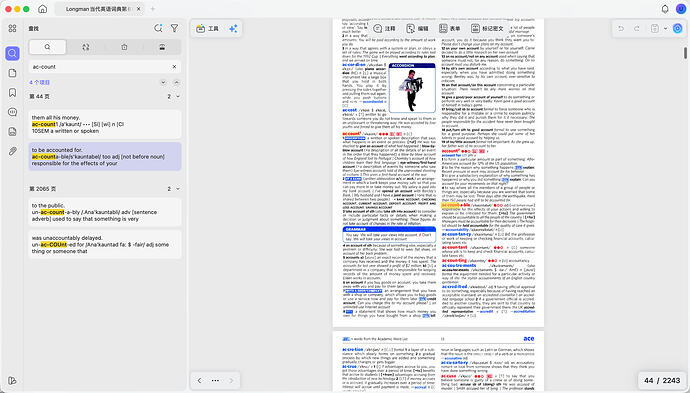This screenshot has height=393, width=690.
Task: Open result 'to be accounted for'
Action: tap(105, 156)
